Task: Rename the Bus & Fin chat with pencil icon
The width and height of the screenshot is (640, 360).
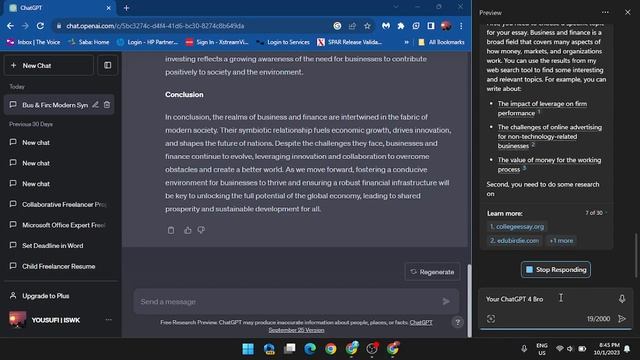Action: point(95,105)
